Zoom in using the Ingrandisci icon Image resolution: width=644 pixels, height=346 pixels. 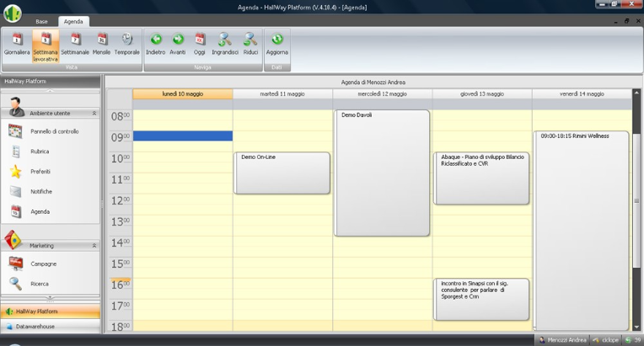225,45
